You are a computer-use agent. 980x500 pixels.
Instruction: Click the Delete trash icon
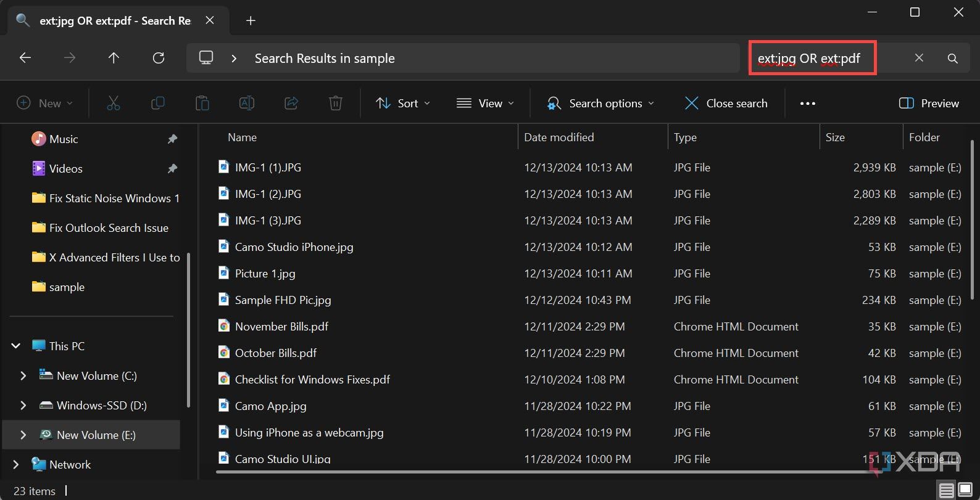336,103
